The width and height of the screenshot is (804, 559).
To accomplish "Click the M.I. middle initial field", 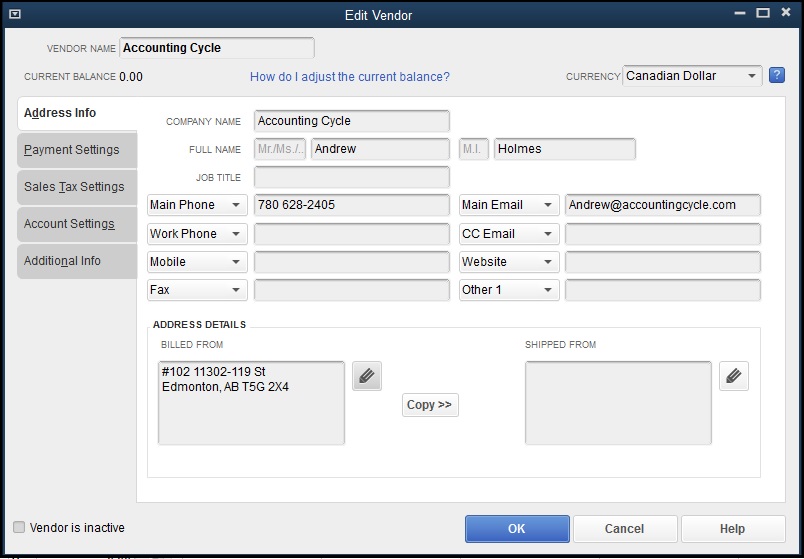I will click(x=474, y=149).
